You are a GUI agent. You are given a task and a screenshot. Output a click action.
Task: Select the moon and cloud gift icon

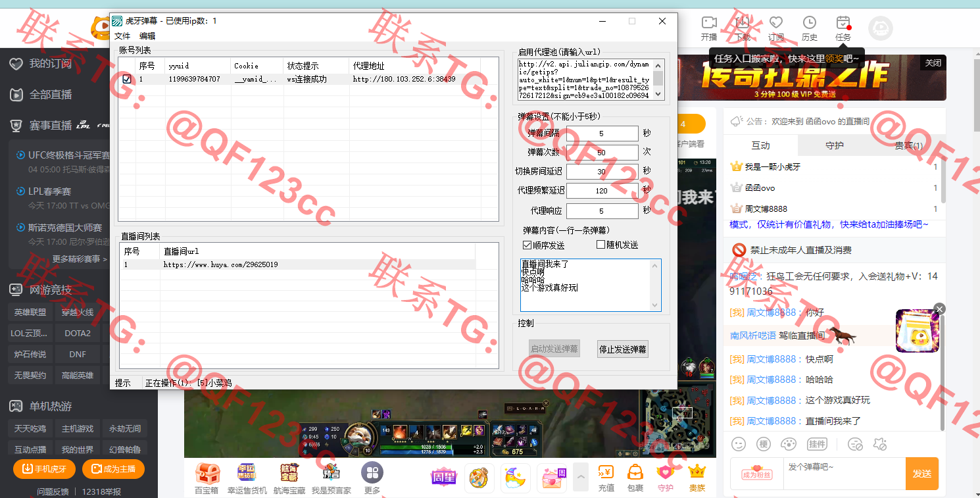pyautogui.click(x=515, y=478)
